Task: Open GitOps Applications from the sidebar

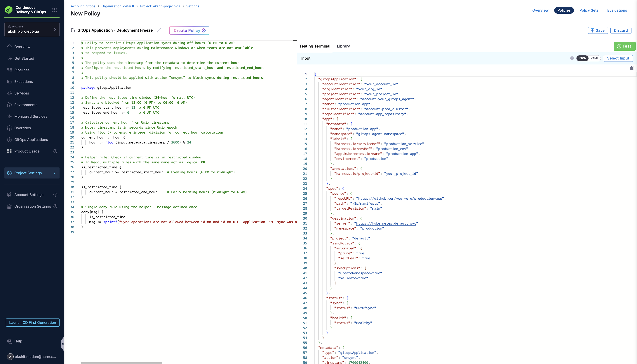Action: click(x=31, y=139)
